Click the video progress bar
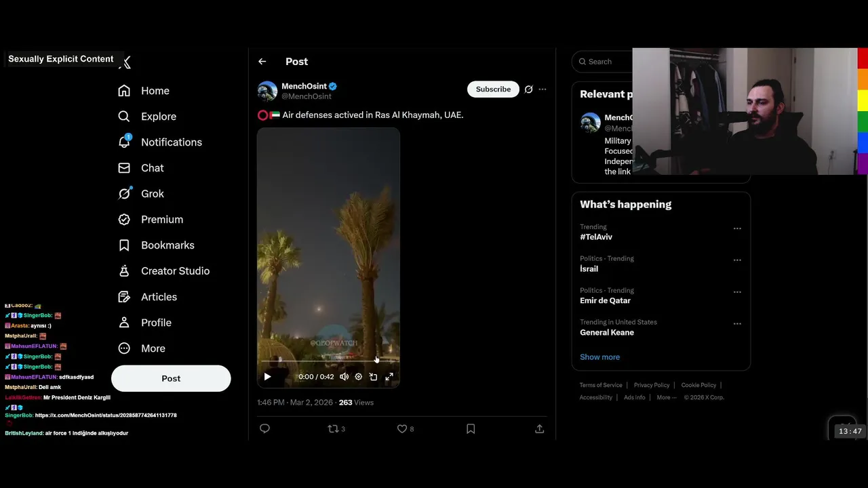 [x=328, y=362]
